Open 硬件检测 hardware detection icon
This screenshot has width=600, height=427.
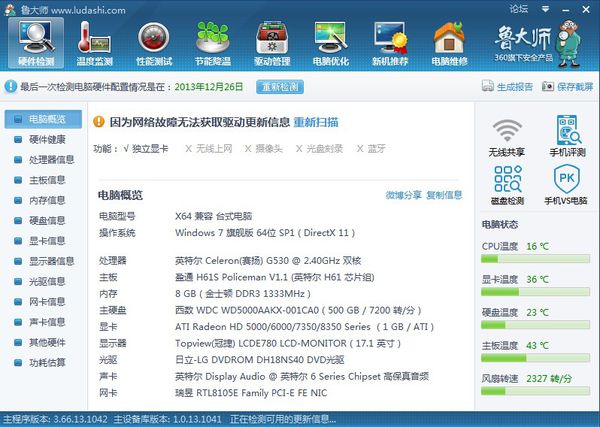click(37, 42)
